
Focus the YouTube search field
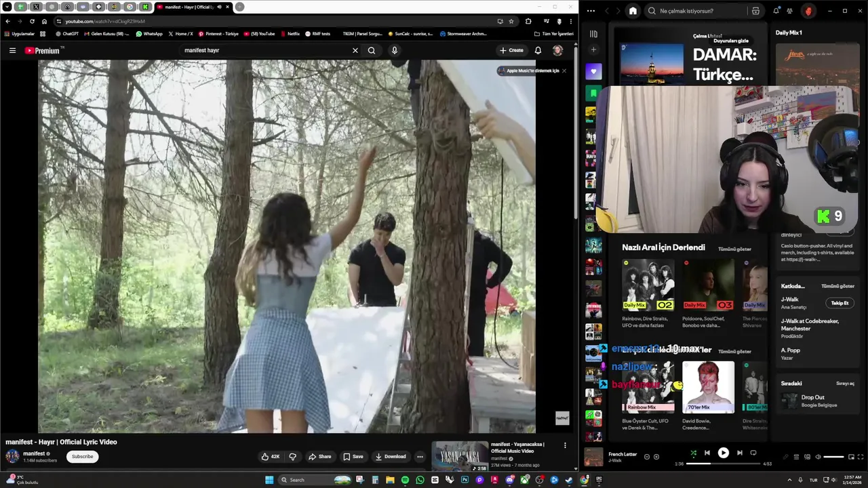coord(264,50)
